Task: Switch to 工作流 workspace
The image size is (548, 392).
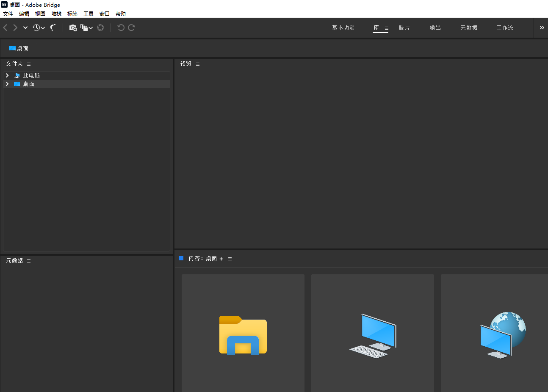Action: point(505,28)
